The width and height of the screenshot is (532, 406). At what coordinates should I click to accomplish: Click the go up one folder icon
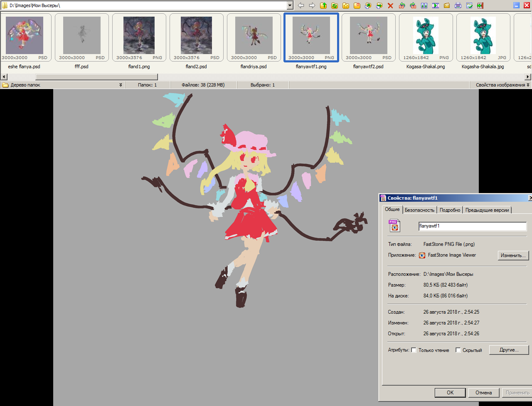(323, 5)
